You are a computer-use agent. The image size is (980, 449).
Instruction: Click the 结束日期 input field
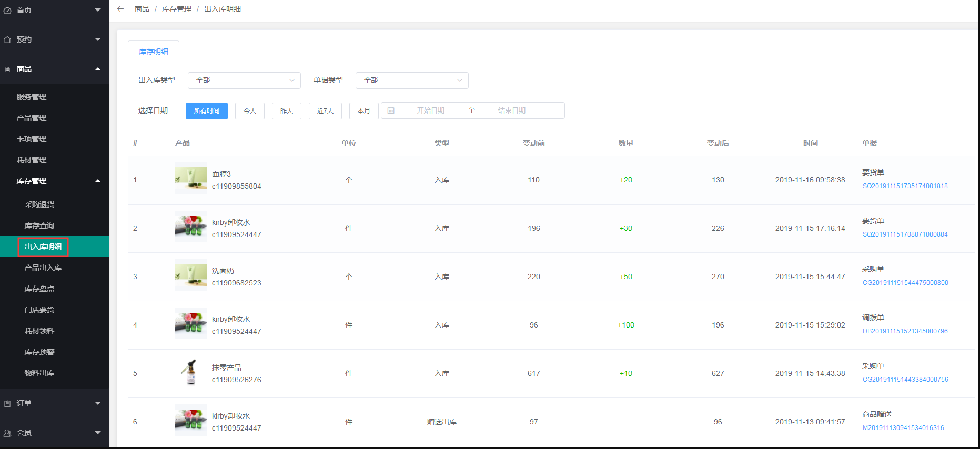(512, 110)
